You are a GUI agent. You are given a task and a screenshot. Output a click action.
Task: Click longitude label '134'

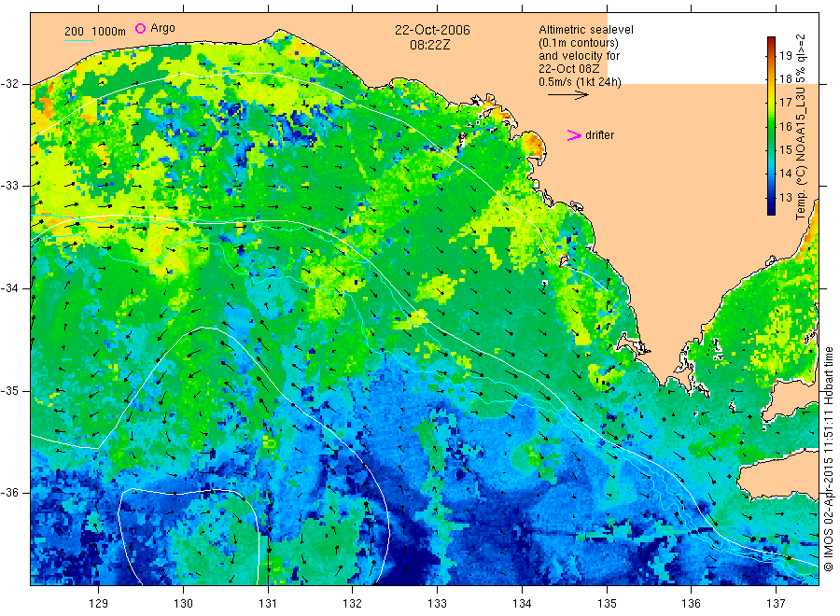pyautogui.click(x=522, y=604)
